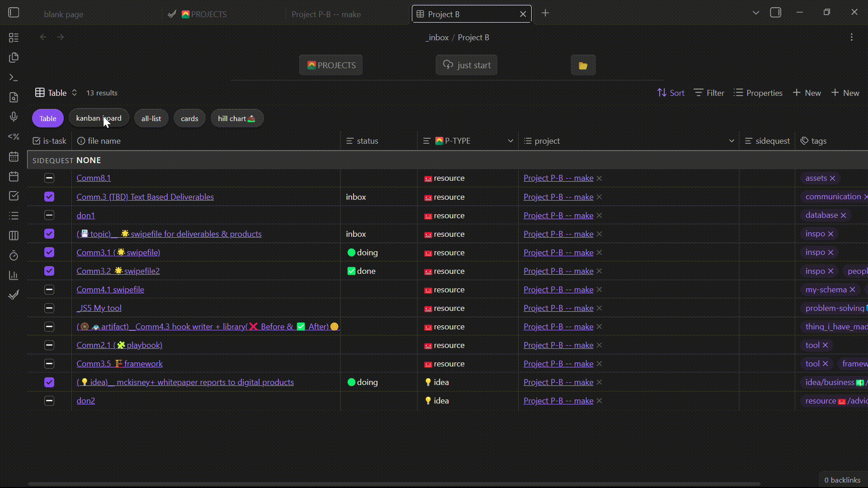Image resolution: width=868 pixels, height=488 pixels.
Task: Click the microphone recorder icon
Action: tap(14, 117)
